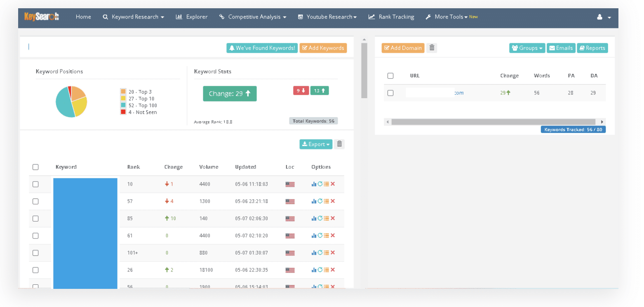The image size is (644, 307).
Task: Click the red Not Seen legend swatch
Action: coord(123,112)
